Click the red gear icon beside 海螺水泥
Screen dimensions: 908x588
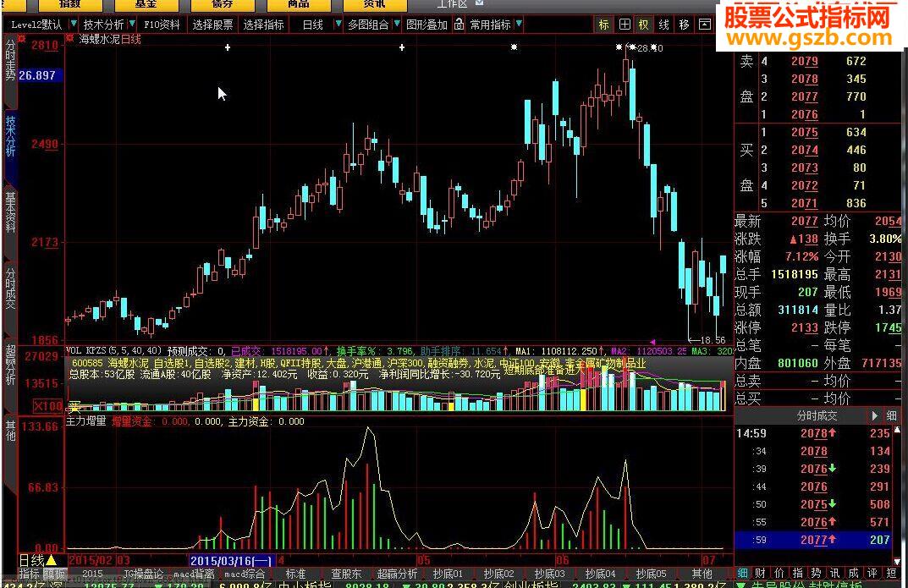(70, 39)
